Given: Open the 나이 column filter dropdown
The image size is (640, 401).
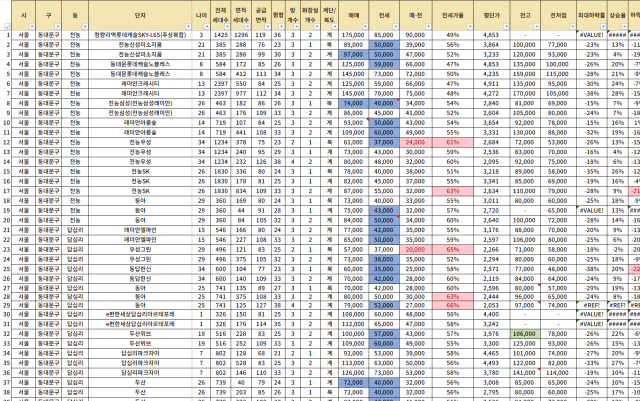Looking at the screenshot, I should click(207, 27).
